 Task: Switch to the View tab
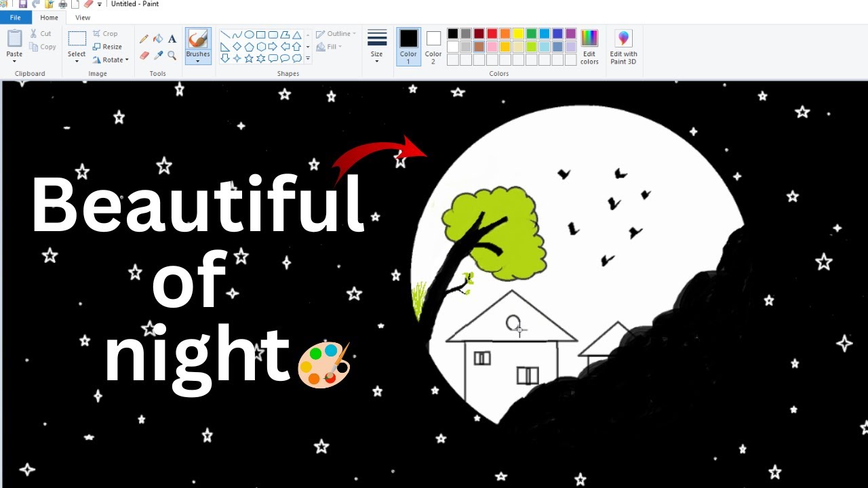[83, 18]
